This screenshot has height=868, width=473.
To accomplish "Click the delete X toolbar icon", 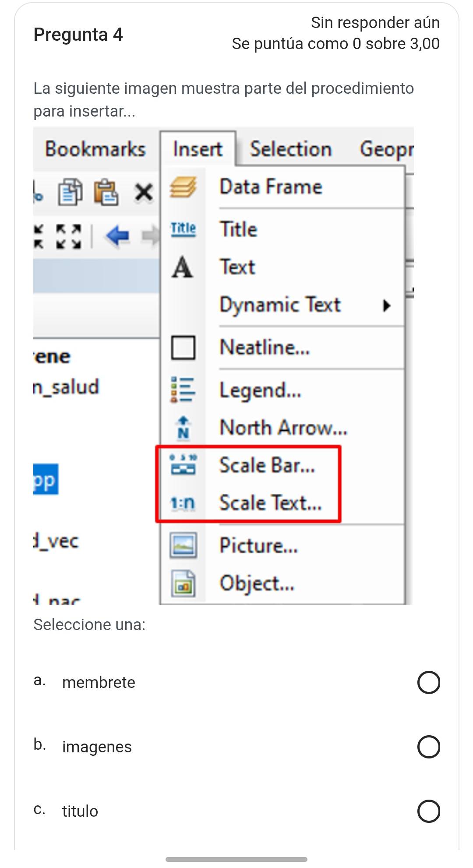I will (144, 192).
